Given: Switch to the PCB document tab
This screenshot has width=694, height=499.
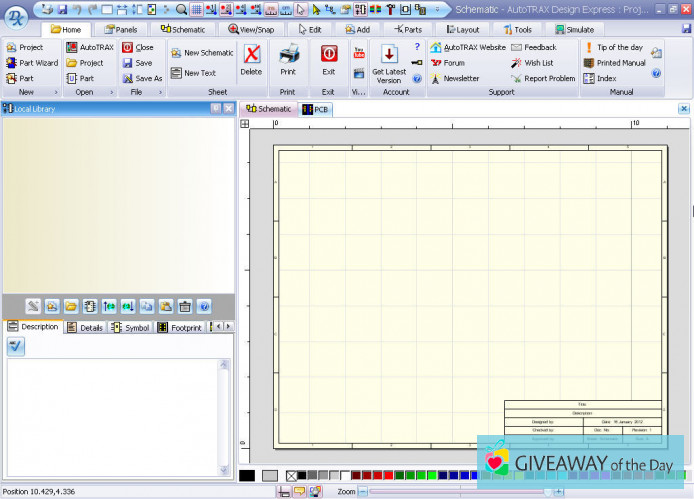Looking at the screenshot, I should (x=315, y=109).
